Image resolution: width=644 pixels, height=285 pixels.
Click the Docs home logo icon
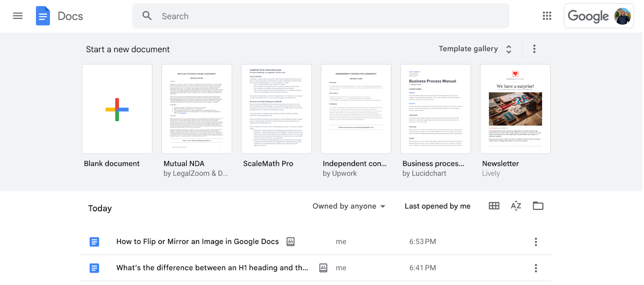point(43,16)
